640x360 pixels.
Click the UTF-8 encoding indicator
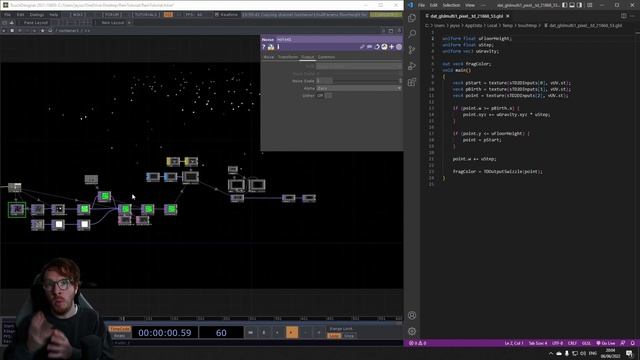pyautogui.click(x=557, y=343)
